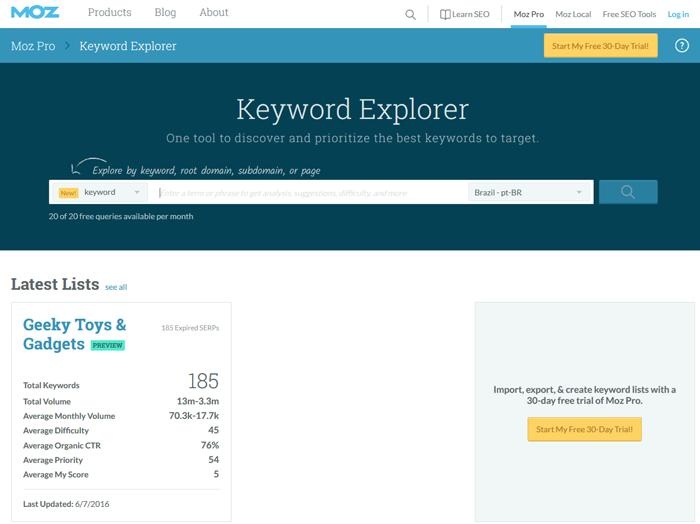
Task: Click the Log in link
Action: pyautogui.click(x=678, y=14)
